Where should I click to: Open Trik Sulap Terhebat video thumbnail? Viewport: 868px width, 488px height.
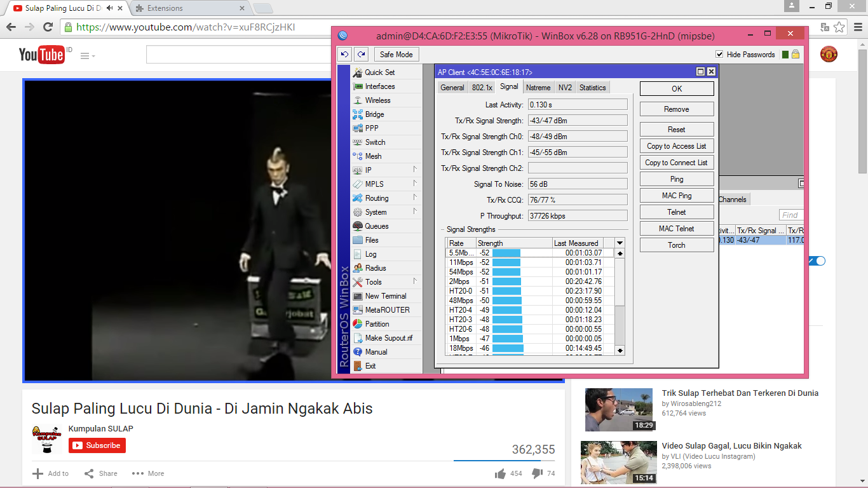(x=619, y=410)
